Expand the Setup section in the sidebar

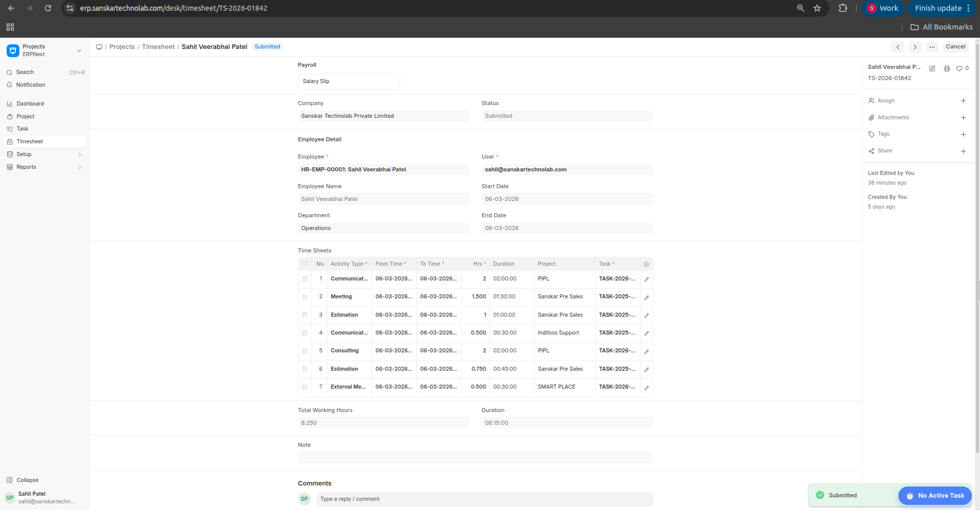tap(80, 154)
